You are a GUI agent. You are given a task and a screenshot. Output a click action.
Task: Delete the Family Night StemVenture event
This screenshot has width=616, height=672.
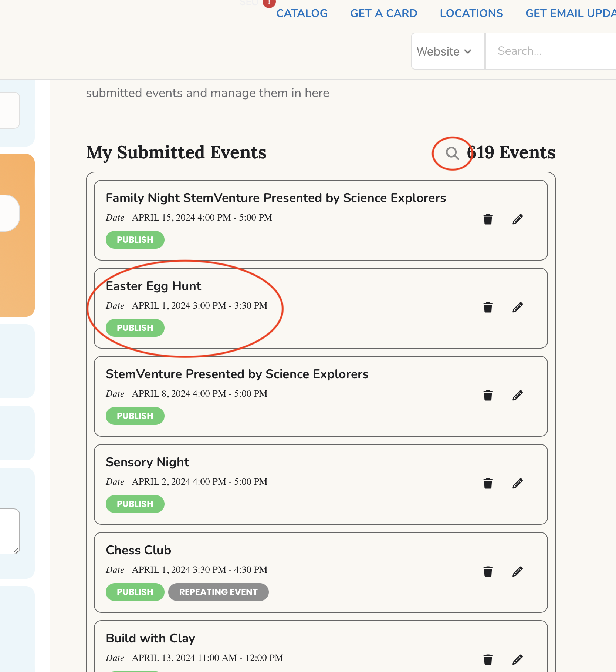point(488,219)
